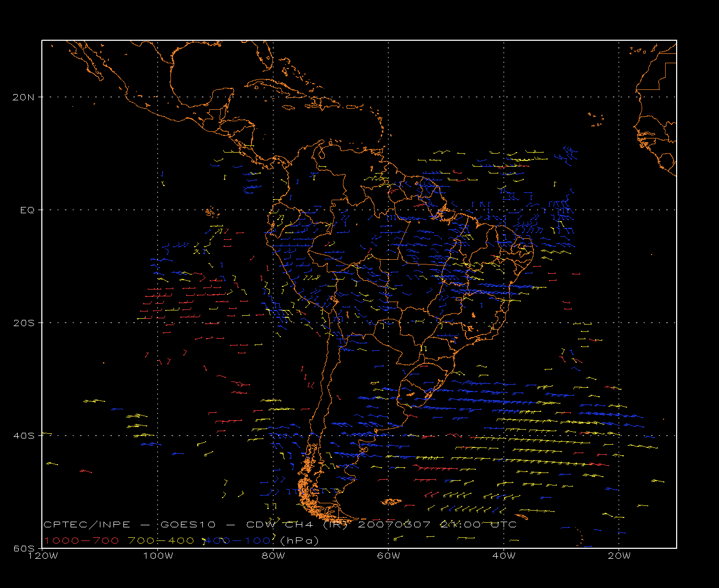Select the blue 400-100 legend entry
This screenshot has height=588, width=719.
[x=237, y=540]
